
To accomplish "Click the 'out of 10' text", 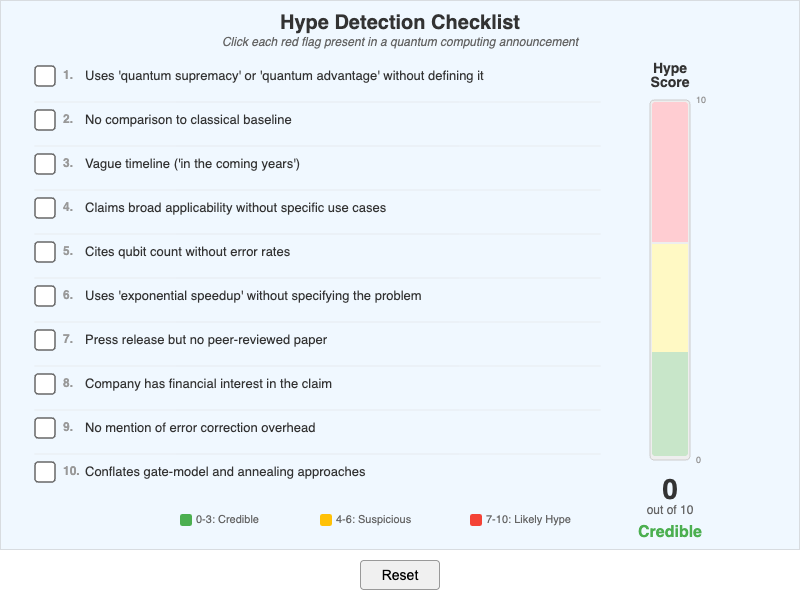I will point(668,508).
